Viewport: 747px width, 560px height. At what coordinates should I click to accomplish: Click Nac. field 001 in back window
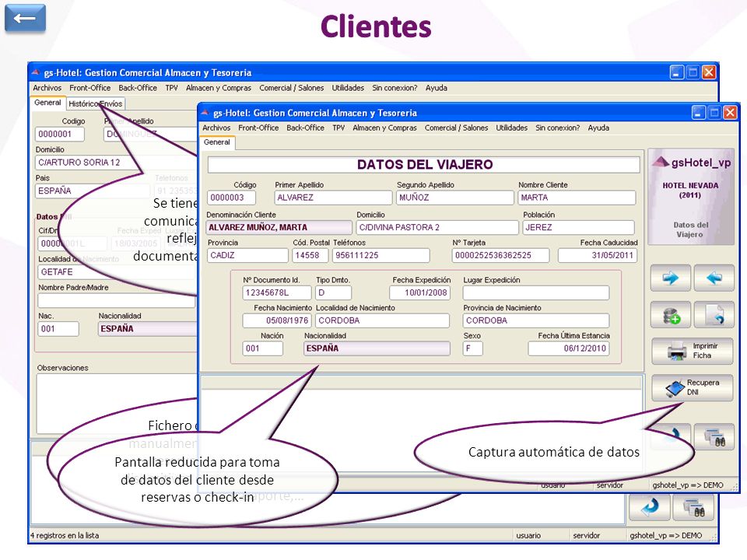(58, 328)
